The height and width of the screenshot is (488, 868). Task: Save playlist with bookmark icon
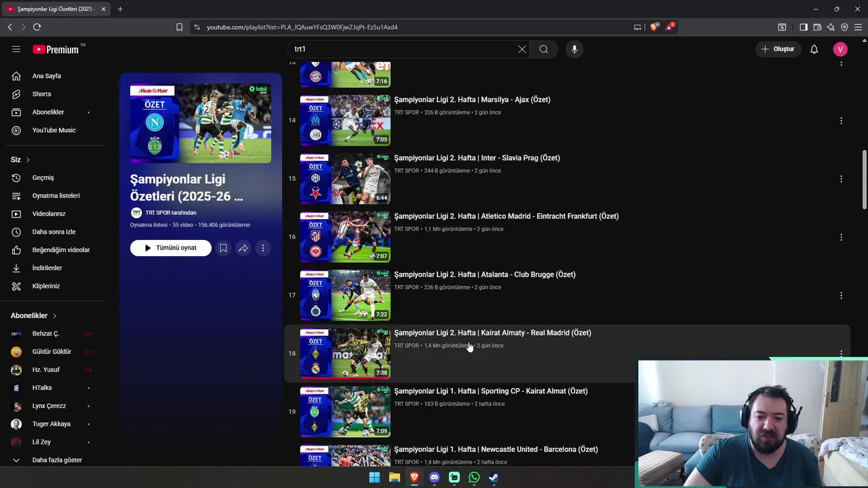point(223,248)
